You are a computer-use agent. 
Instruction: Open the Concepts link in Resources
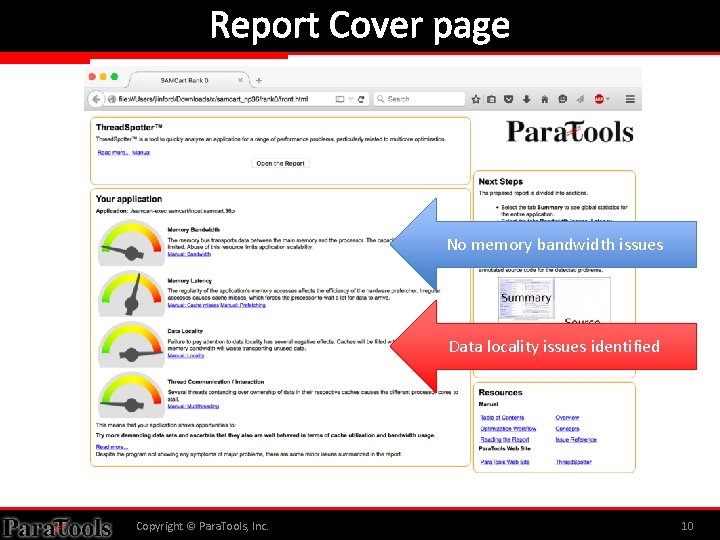(x=567, y=428)
